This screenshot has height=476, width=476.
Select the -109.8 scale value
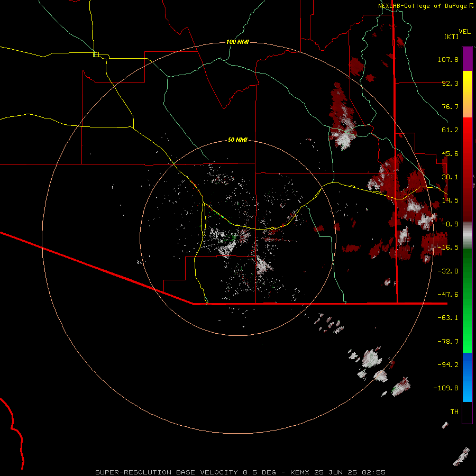[x=446, y=388]
